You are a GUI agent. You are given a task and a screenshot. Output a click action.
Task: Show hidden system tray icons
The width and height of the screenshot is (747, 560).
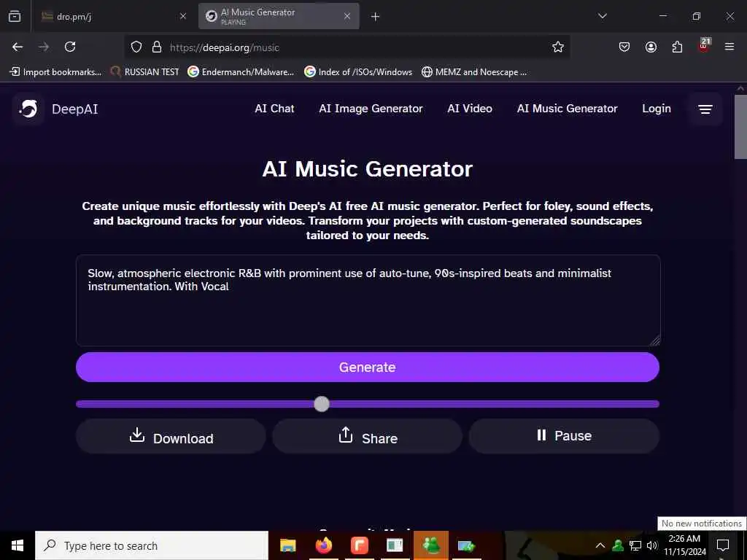point(600,545)
